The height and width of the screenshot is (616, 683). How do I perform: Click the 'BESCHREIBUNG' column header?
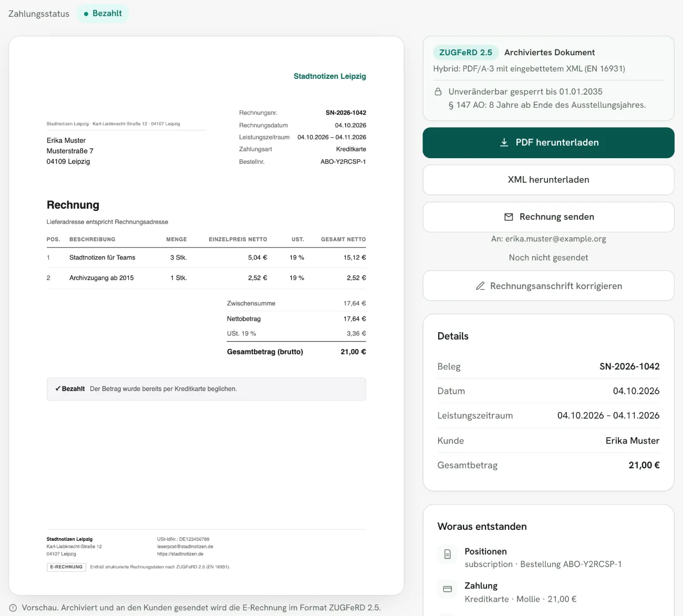[92, 239]
